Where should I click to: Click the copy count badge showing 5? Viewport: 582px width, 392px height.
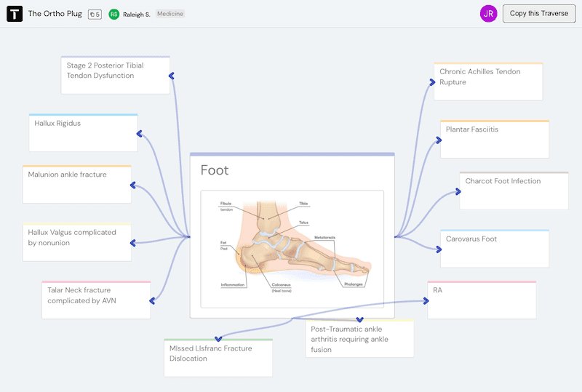[95, 14]
